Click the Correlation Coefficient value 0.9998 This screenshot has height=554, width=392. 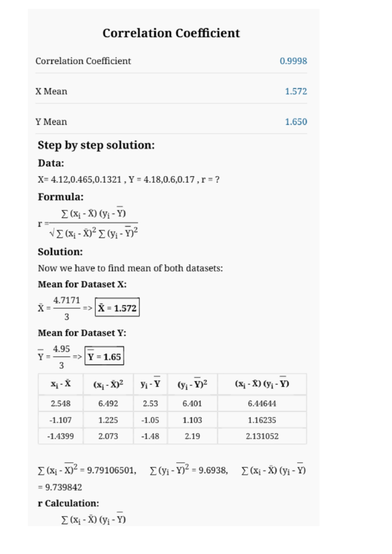[293, 61]
